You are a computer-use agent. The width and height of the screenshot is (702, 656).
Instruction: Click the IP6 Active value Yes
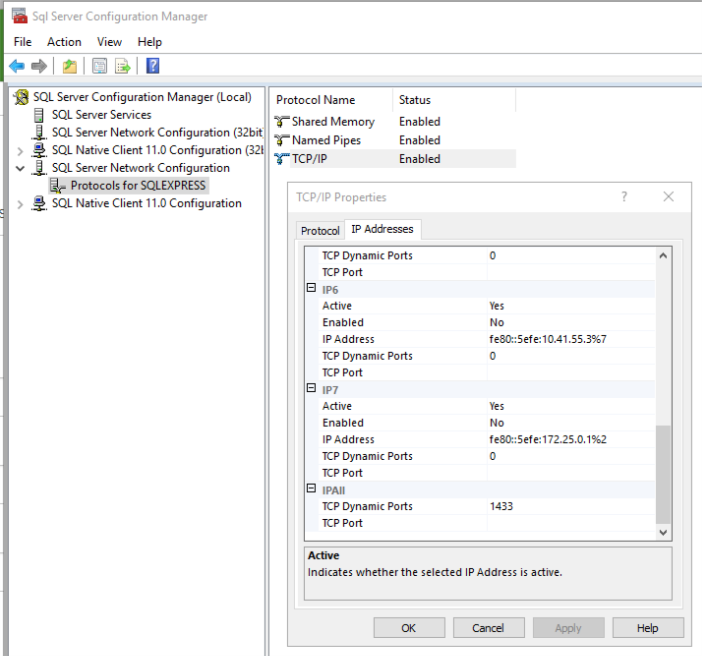pos(571,306)
